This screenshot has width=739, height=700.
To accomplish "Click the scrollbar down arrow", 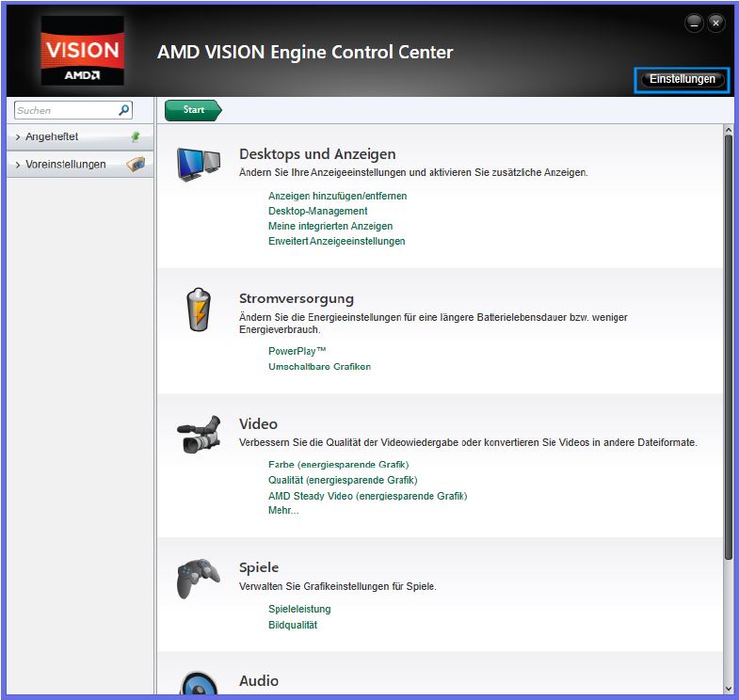I will coord(729,689).
